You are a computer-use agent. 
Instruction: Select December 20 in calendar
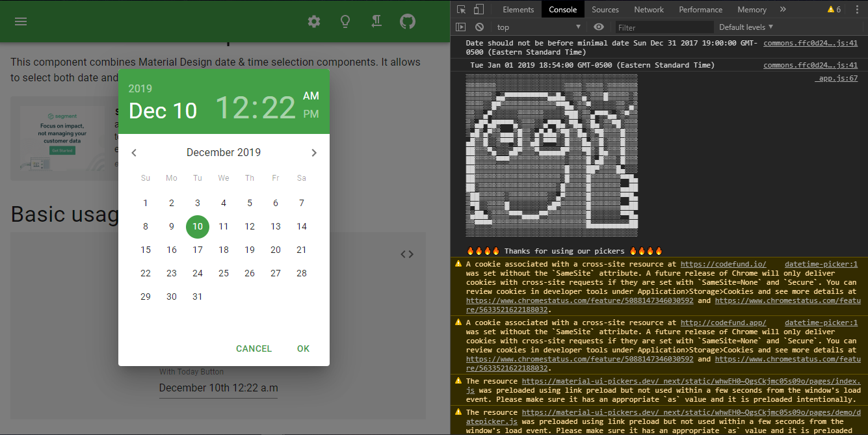pyautogui.click(x=276, y=250)
